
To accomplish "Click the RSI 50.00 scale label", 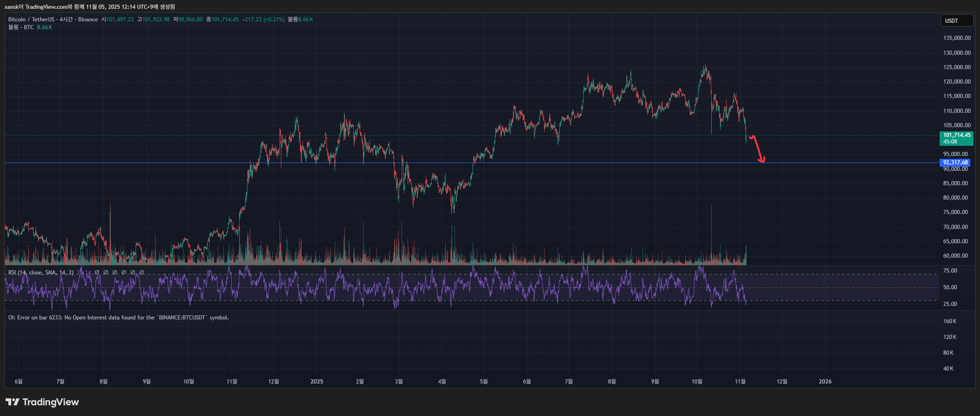I will tap(950, 287).
